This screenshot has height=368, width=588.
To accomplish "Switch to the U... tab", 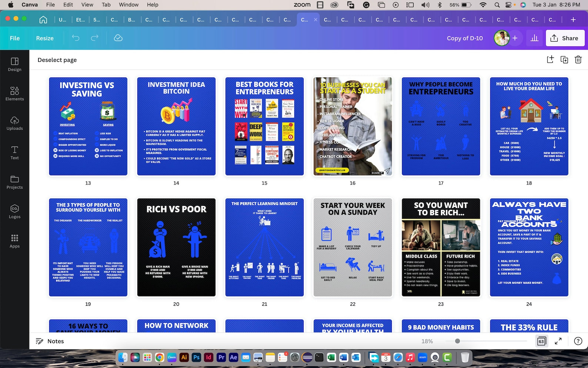I will click(63, 20).
